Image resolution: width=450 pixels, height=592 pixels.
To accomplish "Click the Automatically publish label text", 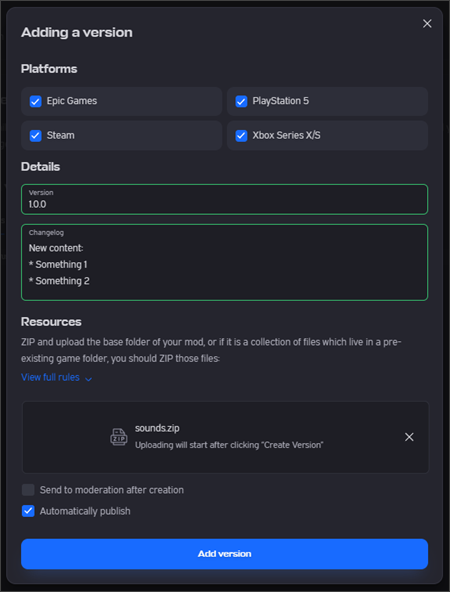I will click(85, 511).
